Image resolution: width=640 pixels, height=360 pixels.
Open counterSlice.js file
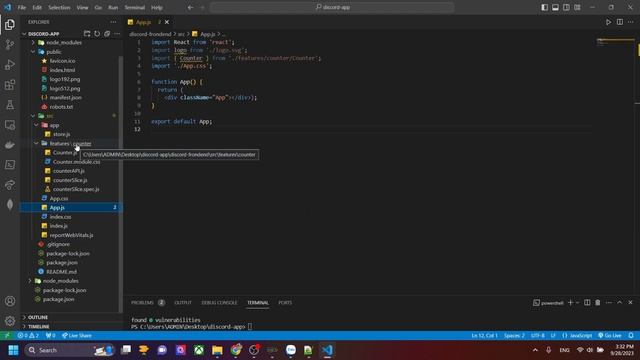click(70, 180)
